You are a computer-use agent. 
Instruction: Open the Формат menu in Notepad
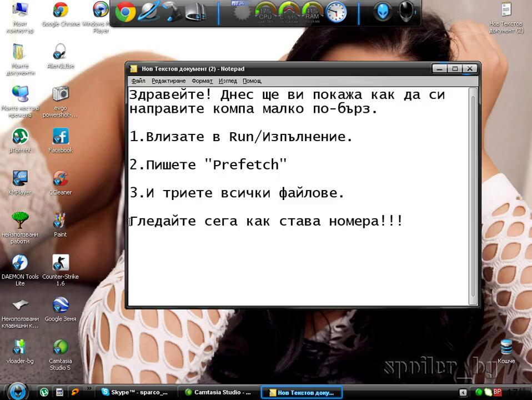[202, 81]
